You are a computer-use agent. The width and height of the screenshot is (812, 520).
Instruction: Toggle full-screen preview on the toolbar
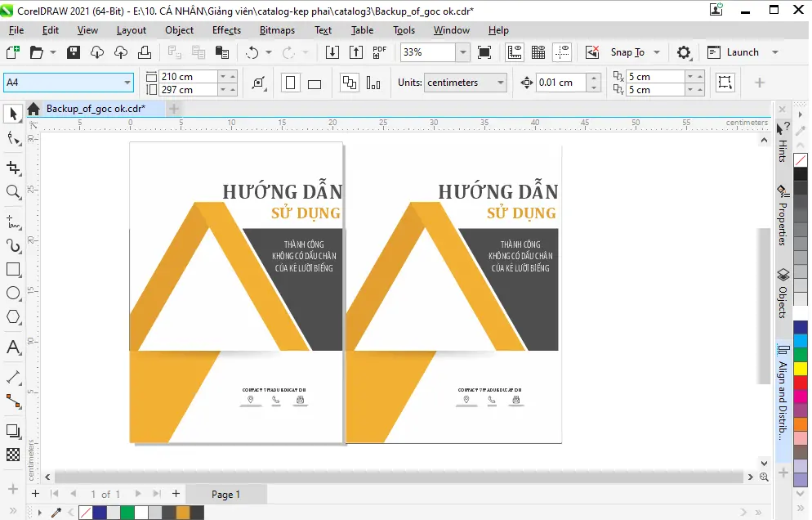coord(484,52)
